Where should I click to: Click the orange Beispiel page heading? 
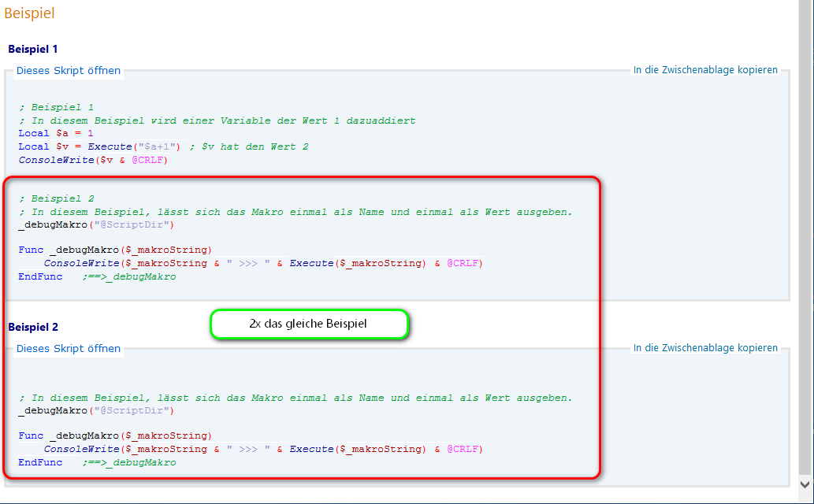pyautogui.click(x=30, y=13)
